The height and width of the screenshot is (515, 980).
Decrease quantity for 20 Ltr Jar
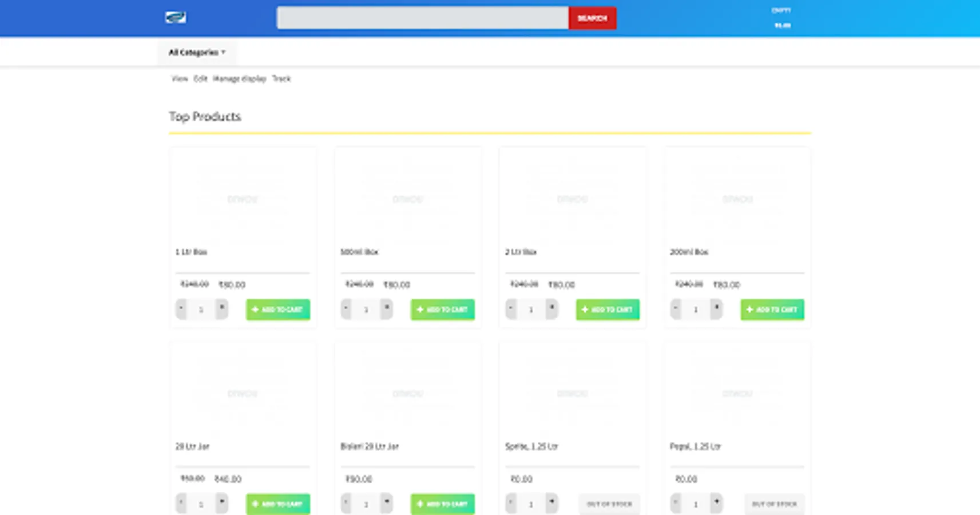[x=181, y=504]
